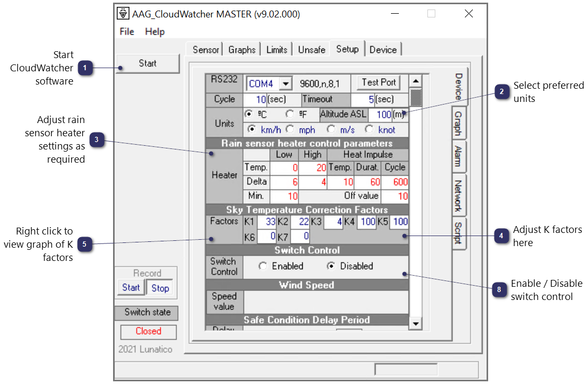Viewport: 588px width, 385px height.
Task: Click the scroll up arrow in setup panel
Action: [x=415, y=81]
